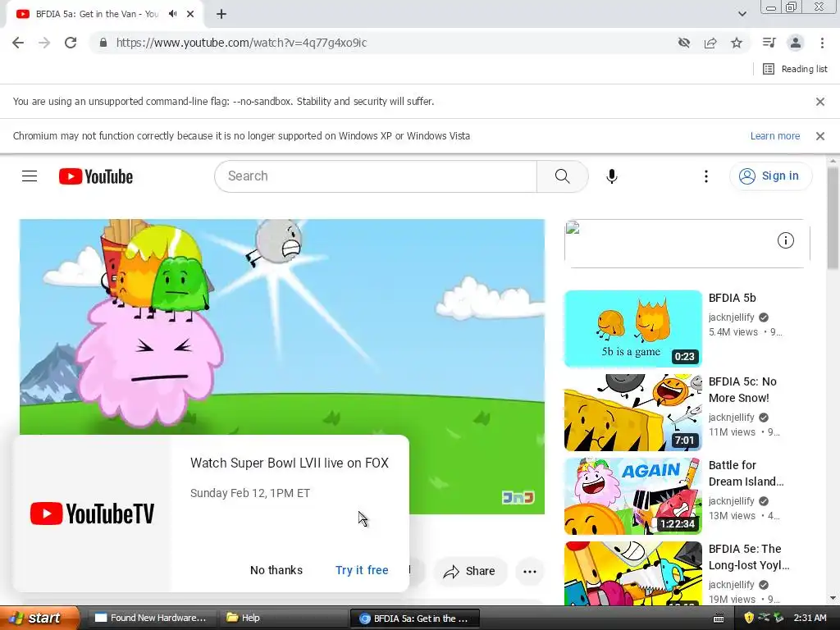Switch to the Help taskbar item
This screenshot has width=840, height=630.
pos(283,619)
